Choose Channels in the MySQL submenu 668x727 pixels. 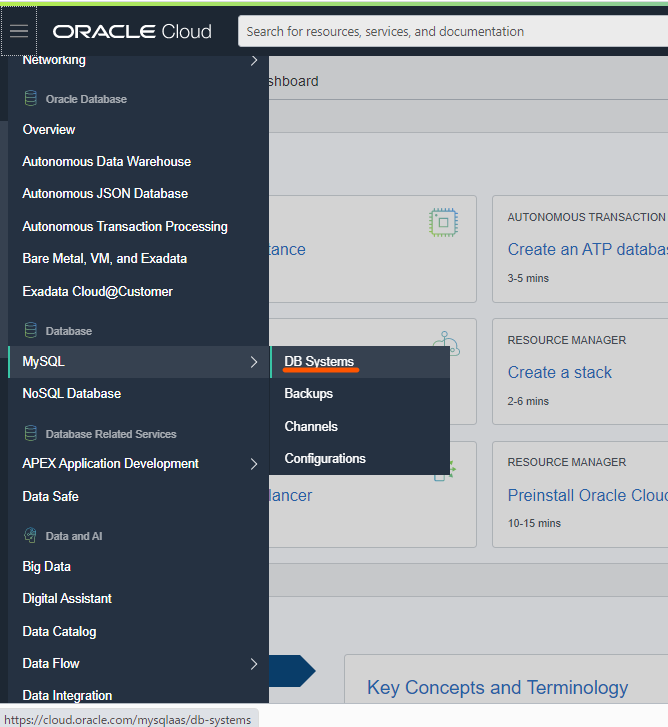[311, 426]
